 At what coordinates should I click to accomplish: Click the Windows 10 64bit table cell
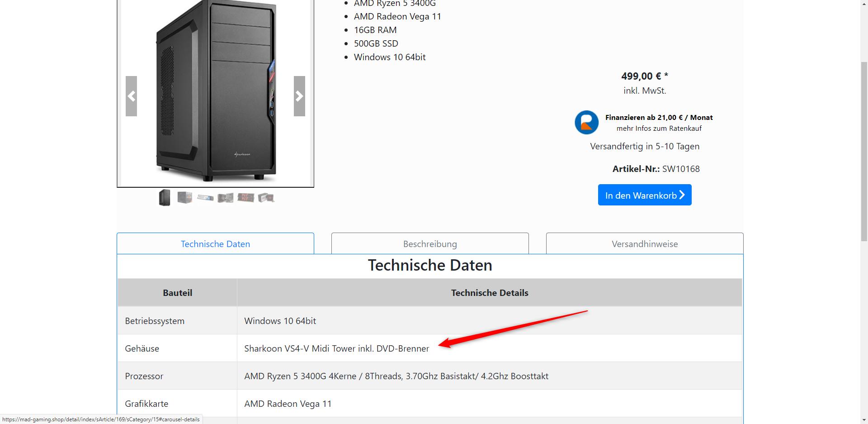[x=490, y=321]
